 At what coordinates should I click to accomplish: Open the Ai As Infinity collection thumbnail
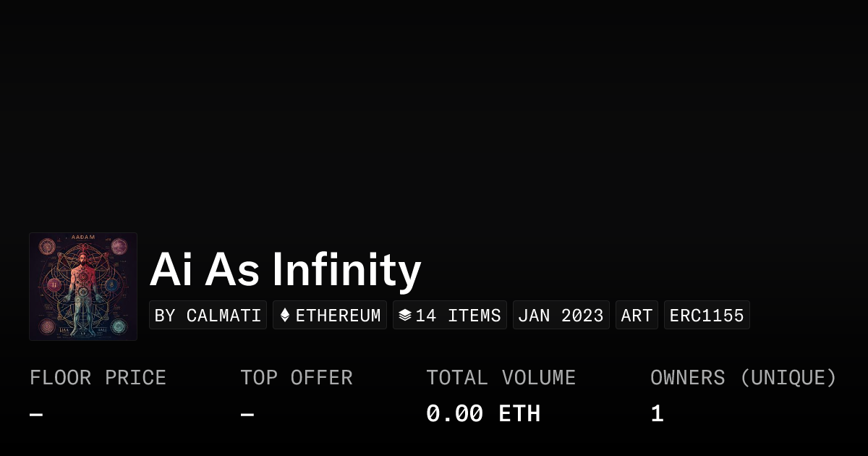click(x=83, y=287)
